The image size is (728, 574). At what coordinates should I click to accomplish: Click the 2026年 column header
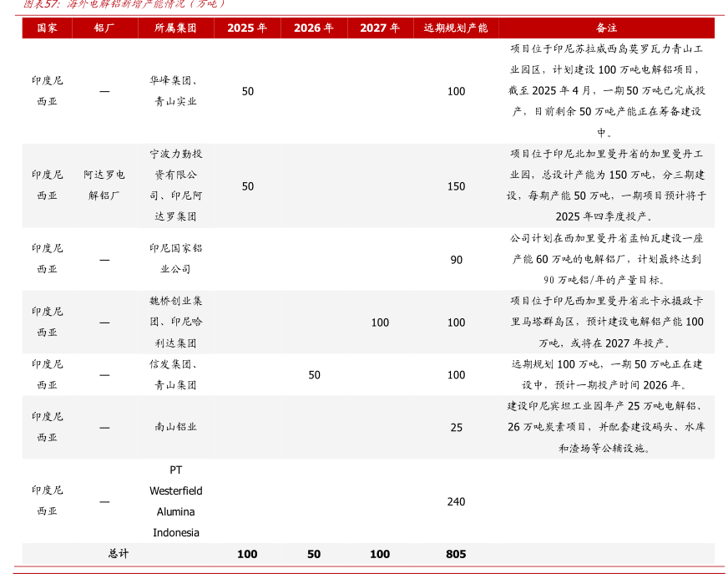point(314,28)
